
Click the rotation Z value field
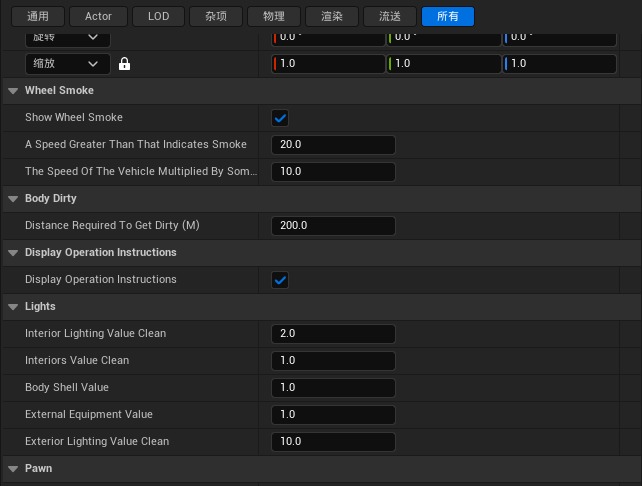[x=560, y=39]
